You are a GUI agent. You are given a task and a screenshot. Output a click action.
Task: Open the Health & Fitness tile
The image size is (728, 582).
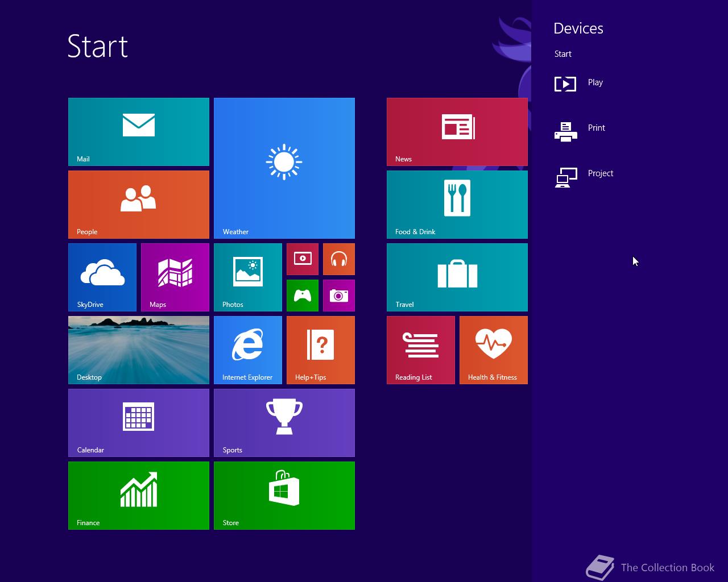[494, 350]
